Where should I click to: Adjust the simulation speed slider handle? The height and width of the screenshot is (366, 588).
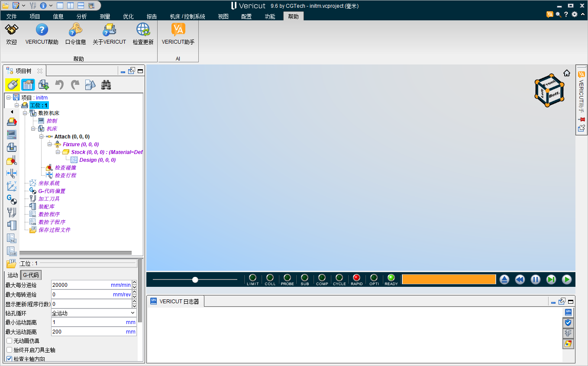(x=195, y=280)
